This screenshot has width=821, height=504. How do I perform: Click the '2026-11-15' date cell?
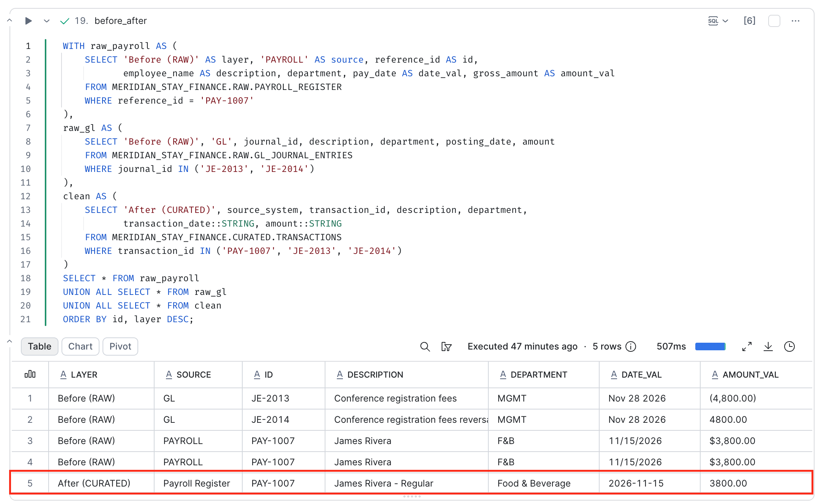pos(650,483)
